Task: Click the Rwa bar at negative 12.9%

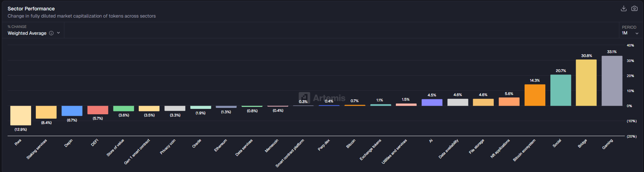Action: [20, 115]
